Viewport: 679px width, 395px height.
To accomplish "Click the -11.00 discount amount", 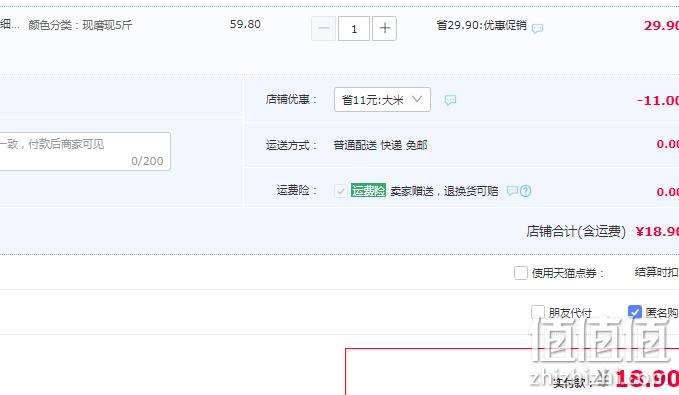I will click(x=657, y=100).
